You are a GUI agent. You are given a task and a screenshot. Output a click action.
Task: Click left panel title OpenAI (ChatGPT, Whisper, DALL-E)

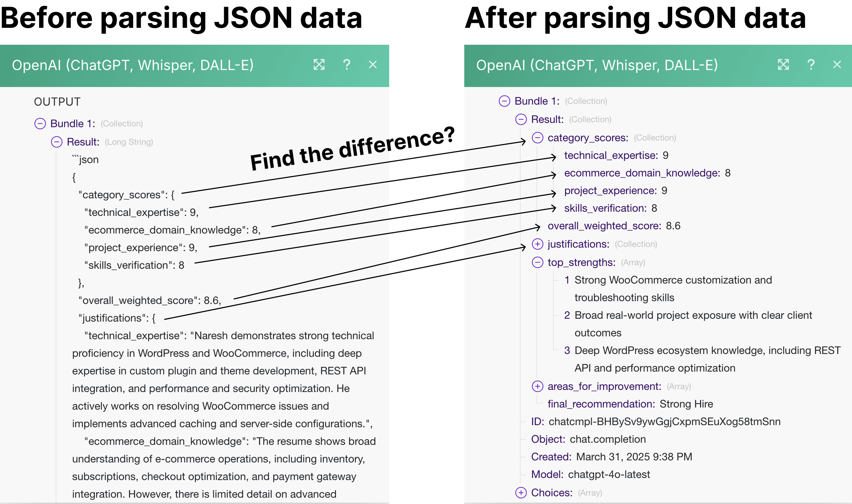(133, 65)
